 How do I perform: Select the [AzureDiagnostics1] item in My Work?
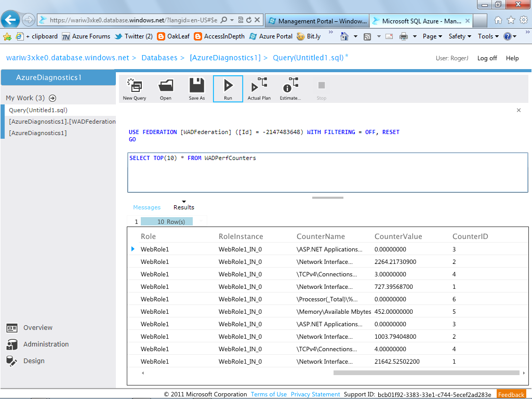(37, 133)
